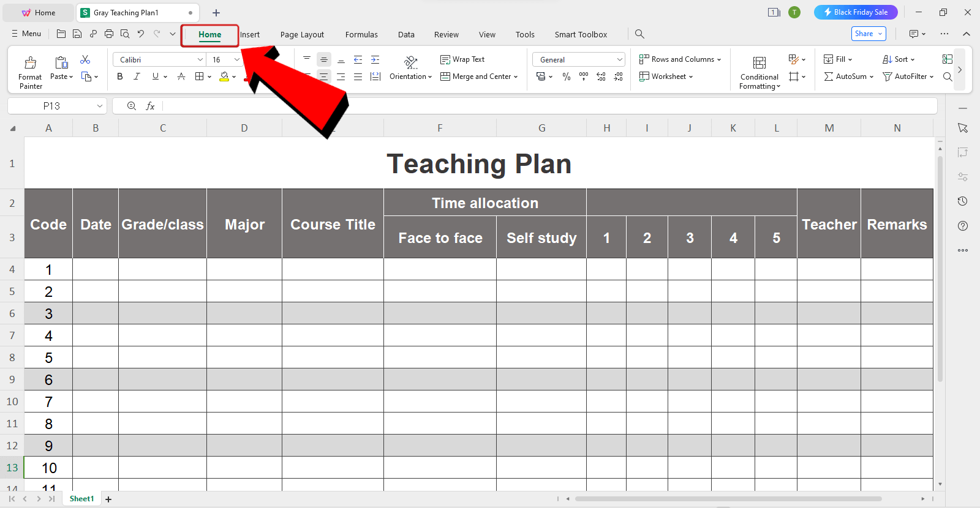Screen dimensions: 980x508
Task: Toggle Align Right horizontal alignment
Action: pyautogui.click(x=341, y=77)
